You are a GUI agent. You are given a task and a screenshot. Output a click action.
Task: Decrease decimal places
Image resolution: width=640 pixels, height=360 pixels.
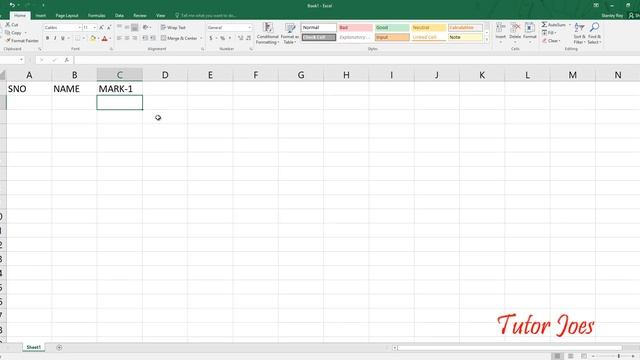(248, 38)
